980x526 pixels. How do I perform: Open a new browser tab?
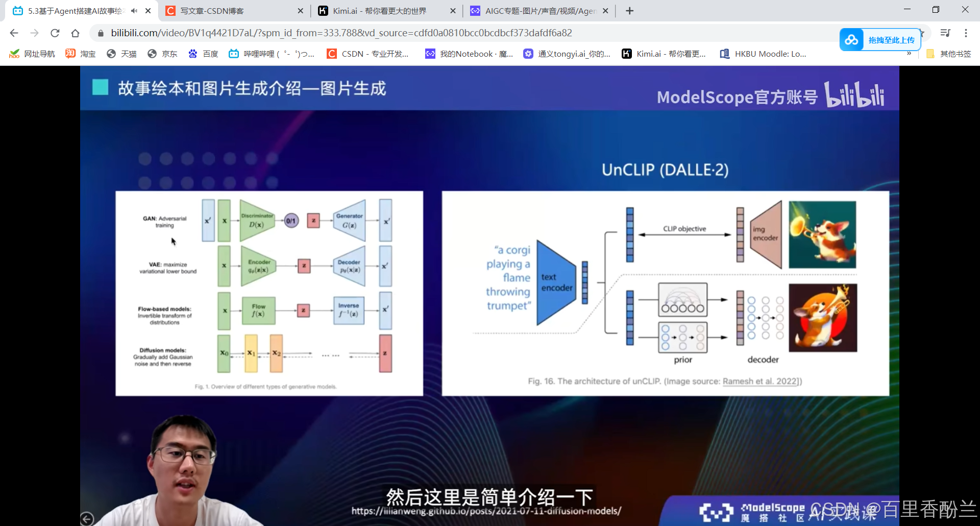(x=630, y=11)
